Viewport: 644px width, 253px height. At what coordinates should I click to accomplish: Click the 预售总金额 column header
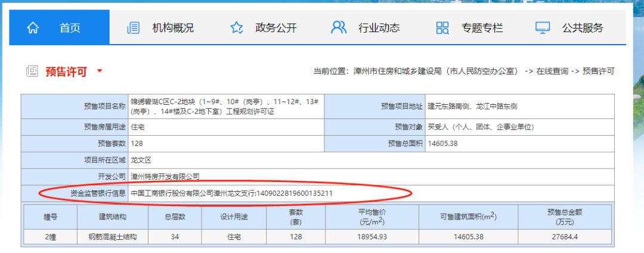click(565, 217)
